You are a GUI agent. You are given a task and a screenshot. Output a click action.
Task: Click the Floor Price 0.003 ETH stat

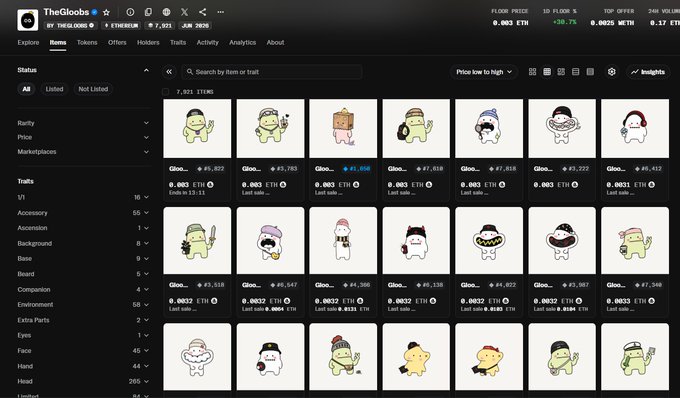coord(510,17)
